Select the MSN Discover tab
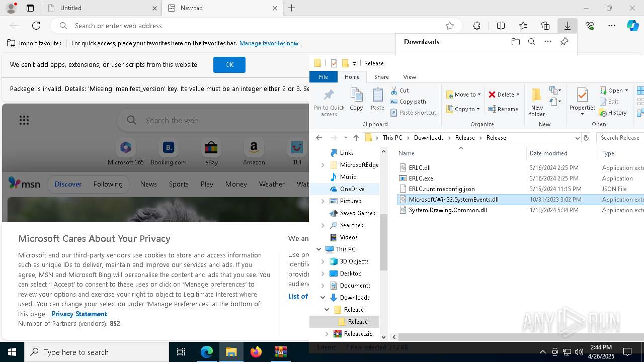Viewport: 644px width, 362px height. pyautogui.click(x=68, y=184)
